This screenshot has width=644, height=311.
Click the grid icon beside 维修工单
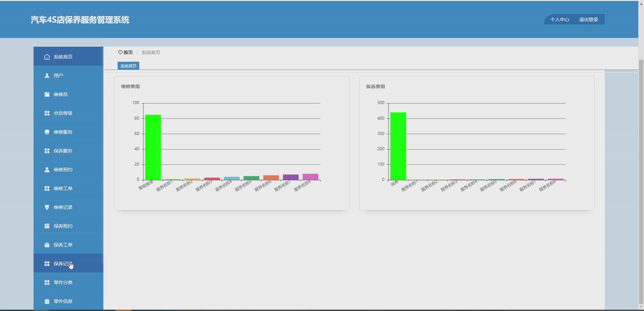47,188
